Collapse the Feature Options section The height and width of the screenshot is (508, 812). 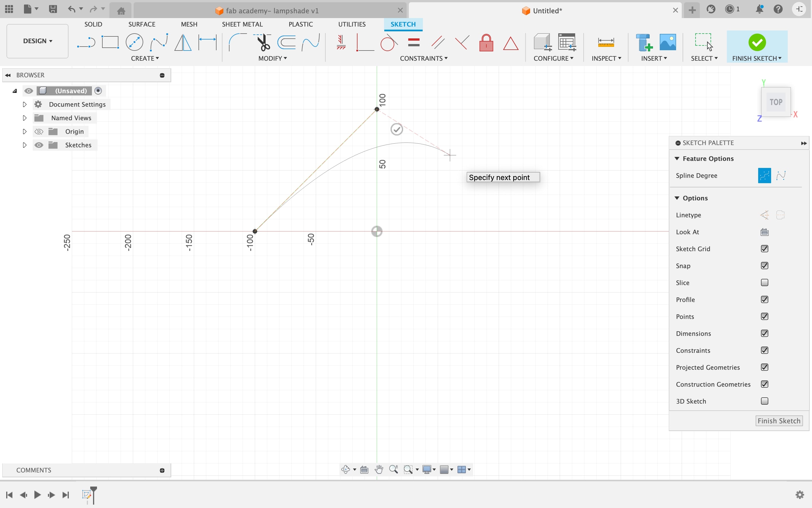tap(677, 158)
